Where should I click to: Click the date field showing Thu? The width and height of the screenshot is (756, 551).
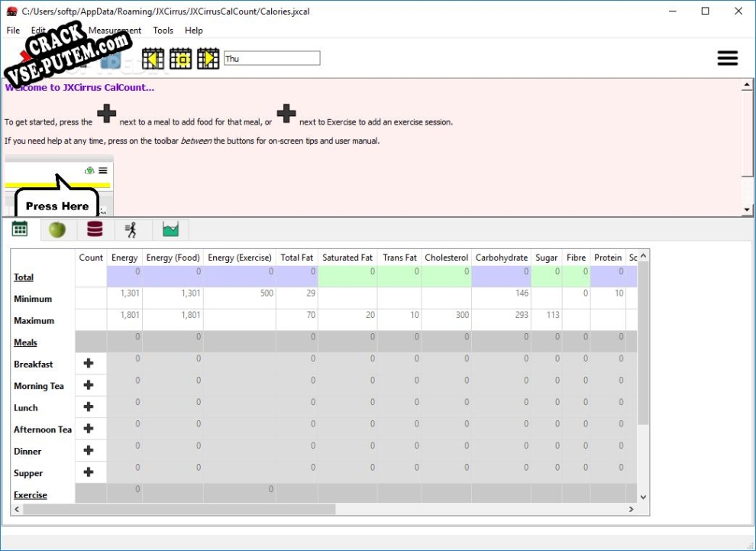coord(272,58)
